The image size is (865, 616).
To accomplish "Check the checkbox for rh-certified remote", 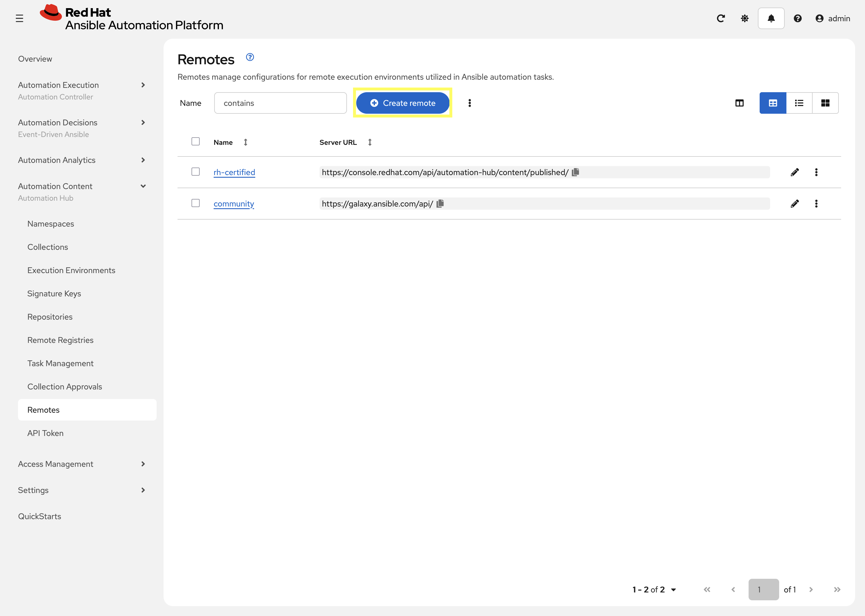I will (196, 172).
